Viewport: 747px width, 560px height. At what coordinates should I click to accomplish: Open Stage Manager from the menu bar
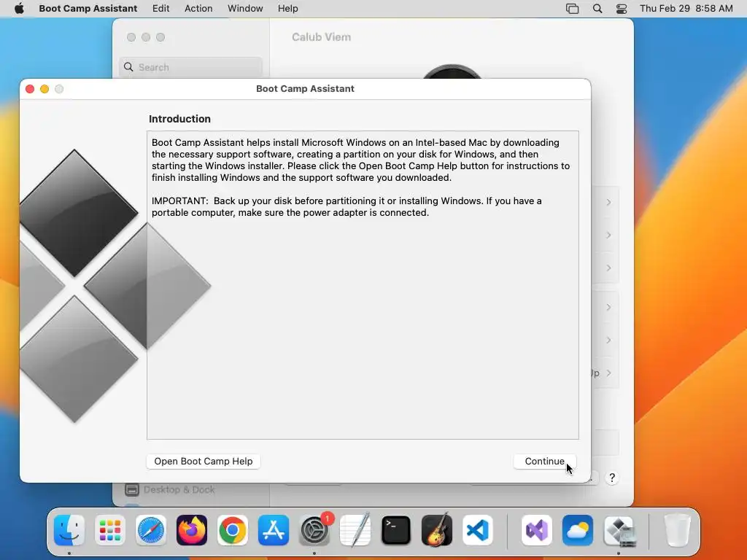coord(572,9)
